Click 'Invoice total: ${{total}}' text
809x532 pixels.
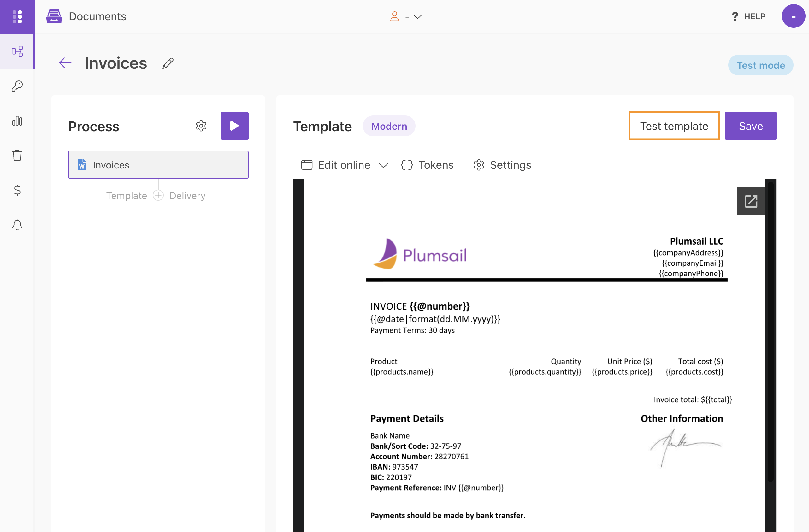[x=693, y=399]
